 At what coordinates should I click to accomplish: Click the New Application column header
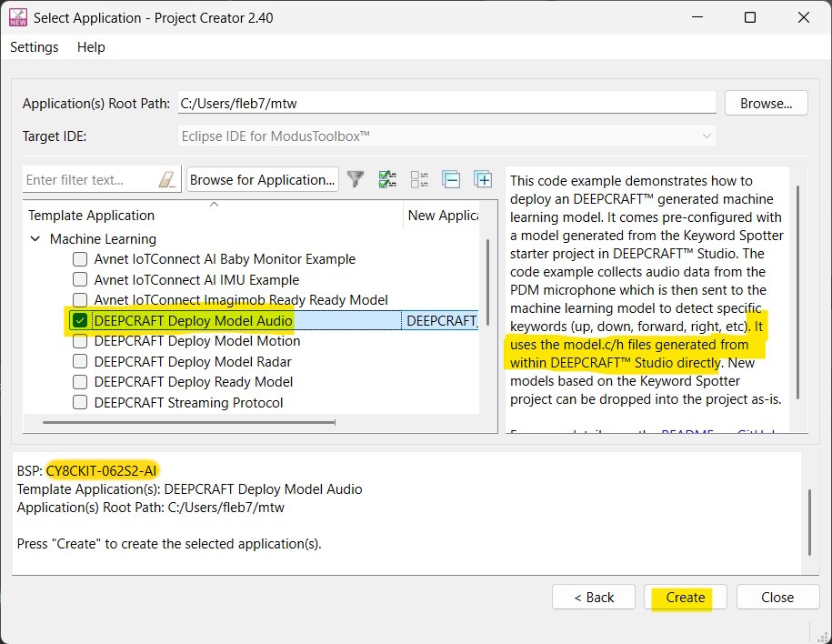(442, 215)
